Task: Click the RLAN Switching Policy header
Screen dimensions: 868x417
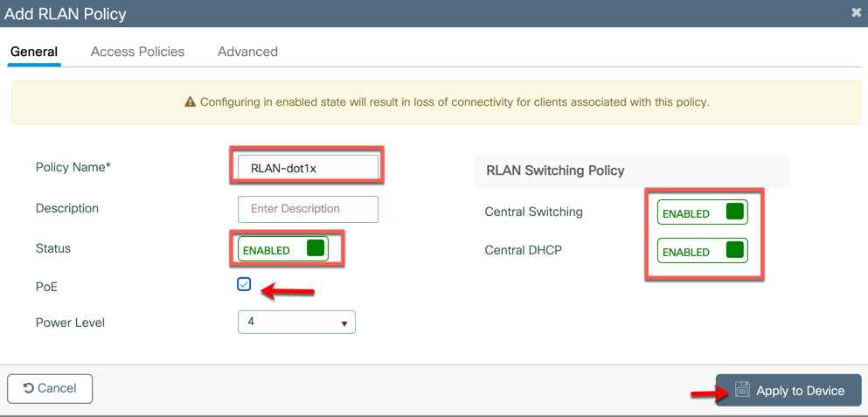Action: point(555,170)
